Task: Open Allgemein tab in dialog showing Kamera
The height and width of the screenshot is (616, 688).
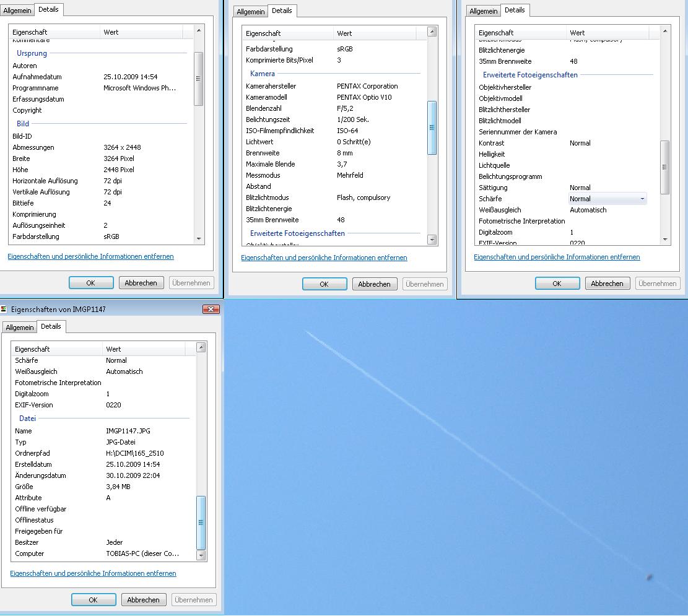Action: point(251,11)
